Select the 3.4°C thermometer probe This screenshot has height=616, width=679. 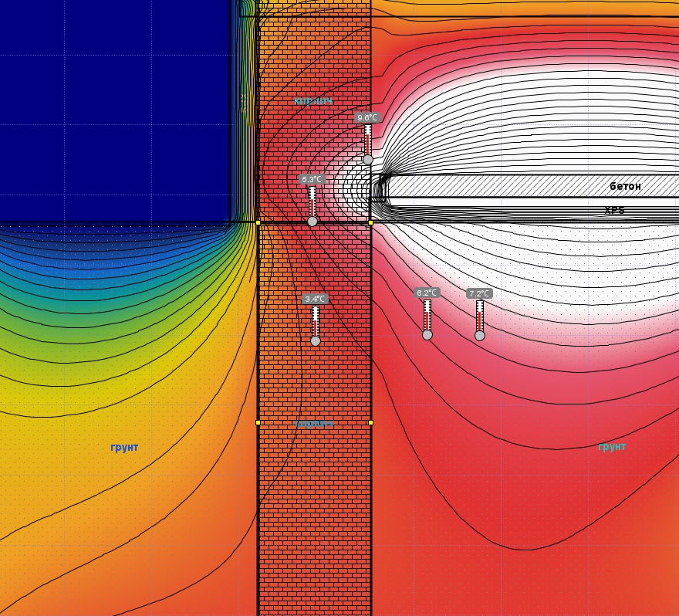tap(316, 326)
